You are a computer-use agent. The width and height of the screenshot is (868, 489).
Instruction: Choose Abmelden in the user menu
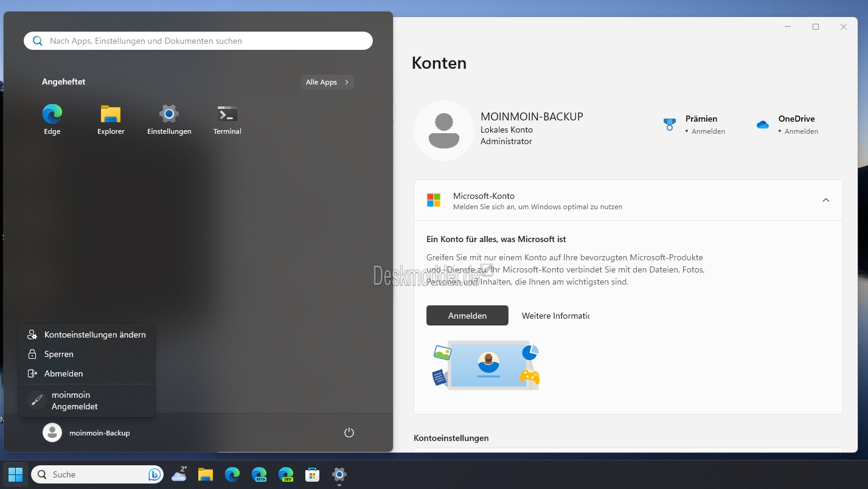(x=87, y=373)
